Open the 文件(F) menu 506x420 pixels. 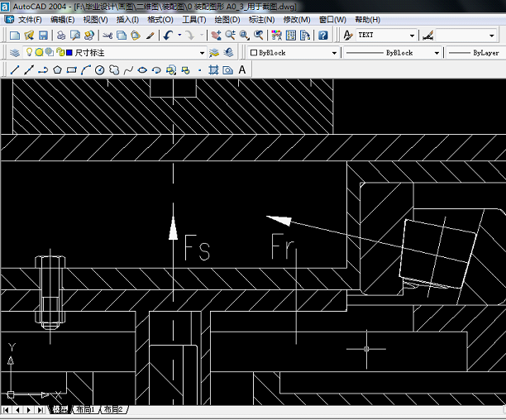(30, 20)
